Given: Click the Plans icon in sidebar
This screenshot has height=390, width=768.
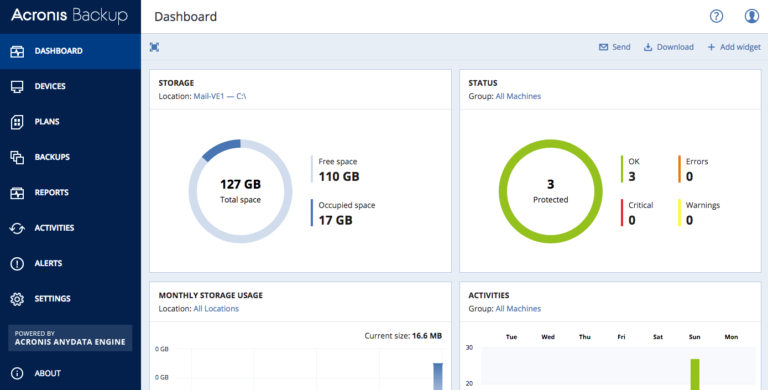Looking at the screenshot, I should point(17,122).
